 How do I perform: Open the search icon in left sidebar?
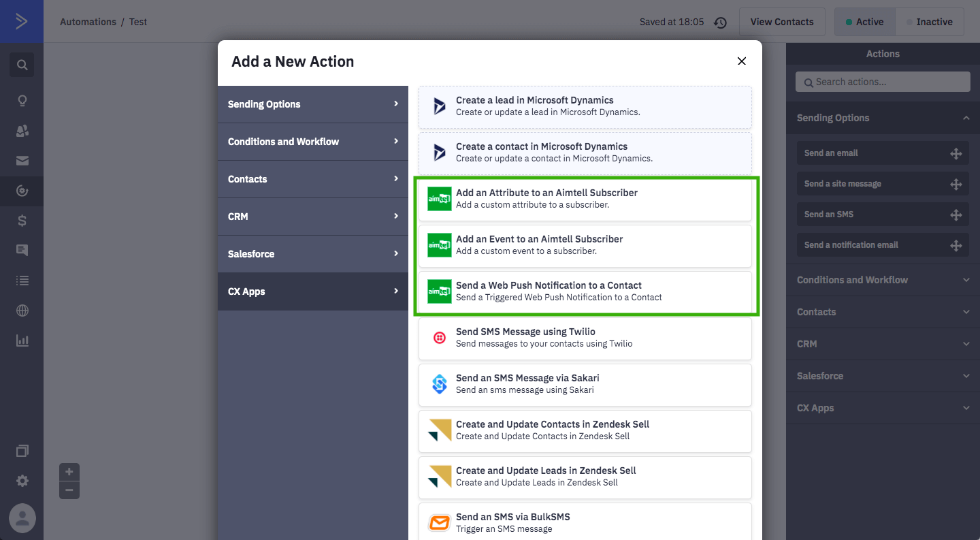point(22,65)
